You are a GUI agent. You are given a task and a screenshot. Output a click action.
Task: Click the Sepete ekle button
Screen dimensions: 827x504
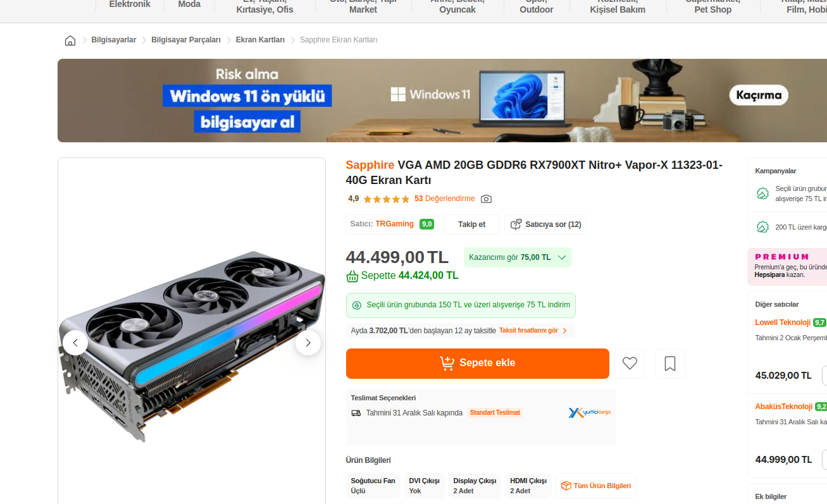(x=478, y=364)
